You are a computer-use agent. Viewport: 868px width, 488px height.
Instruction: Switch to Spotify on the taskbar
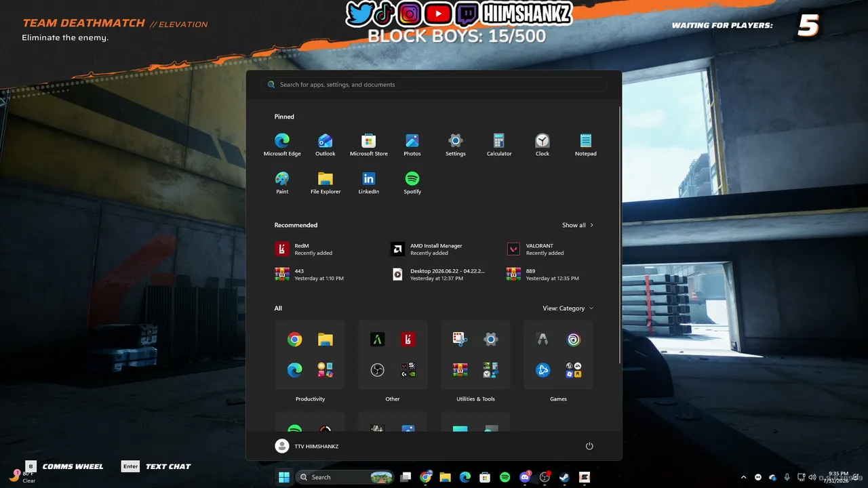[x=505, y=477]
